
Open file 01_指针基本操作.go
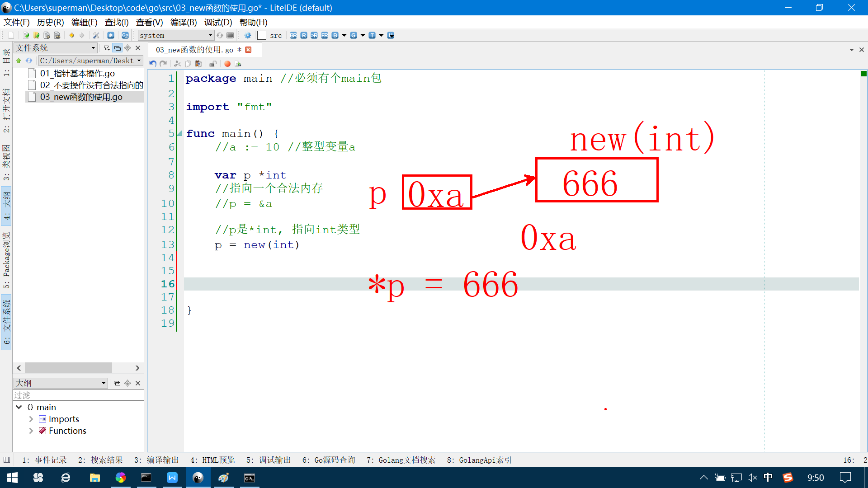click(77, 73)
